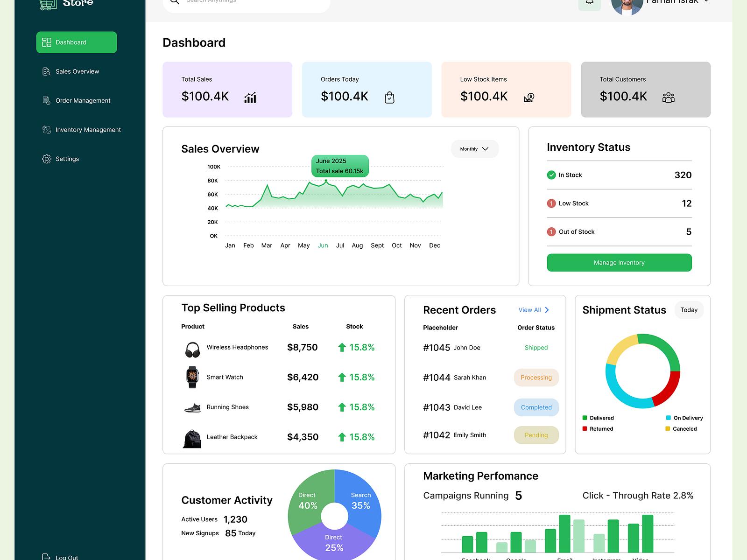Click the In Stock green check icon

click(x=551, y=175)
